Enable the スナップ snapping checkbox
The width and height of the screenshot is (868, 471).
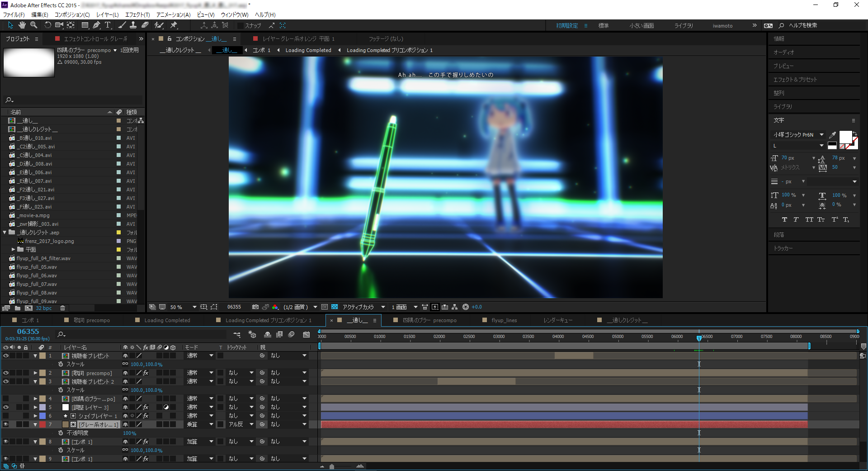(241, 26)
